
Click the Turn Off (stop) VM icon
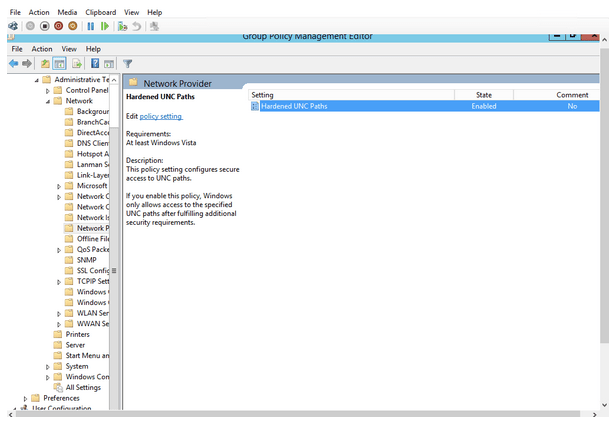coord(45,26)
